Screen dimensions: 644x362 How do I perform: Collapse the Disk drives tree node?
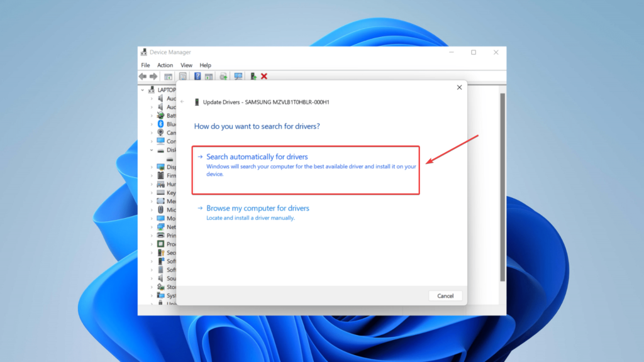[x=152, y=150]
